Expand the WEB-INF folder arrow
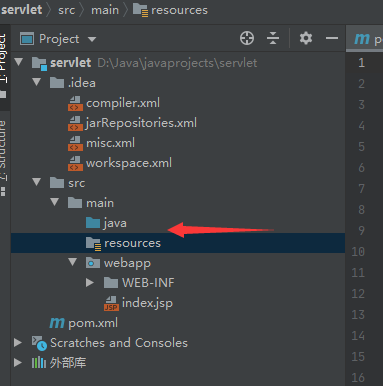The height and width of the screenshot is (386, 383). pos(89,283)
